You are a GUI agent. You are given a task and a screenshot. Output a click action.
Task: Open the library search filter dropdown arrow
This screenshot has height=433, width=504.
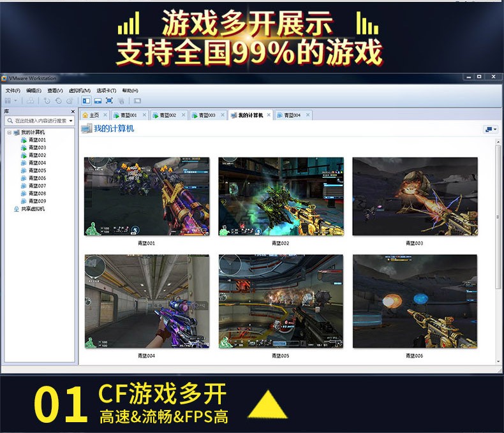(71, 121)
